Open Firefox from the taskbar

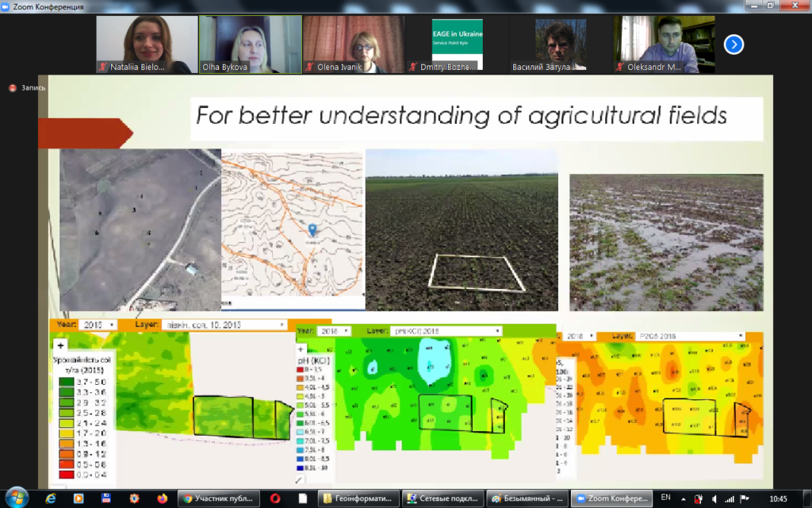click(163, 498)
